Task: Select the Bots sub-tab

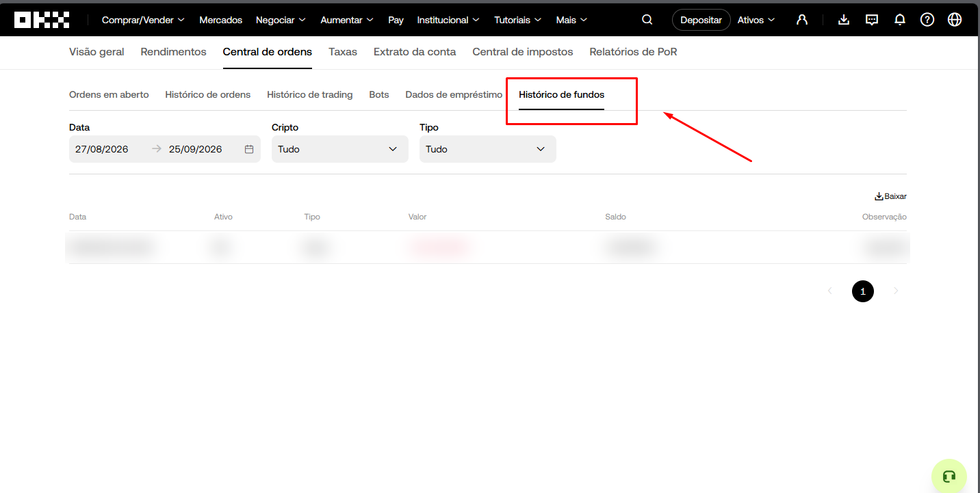Action: [379, 94]
